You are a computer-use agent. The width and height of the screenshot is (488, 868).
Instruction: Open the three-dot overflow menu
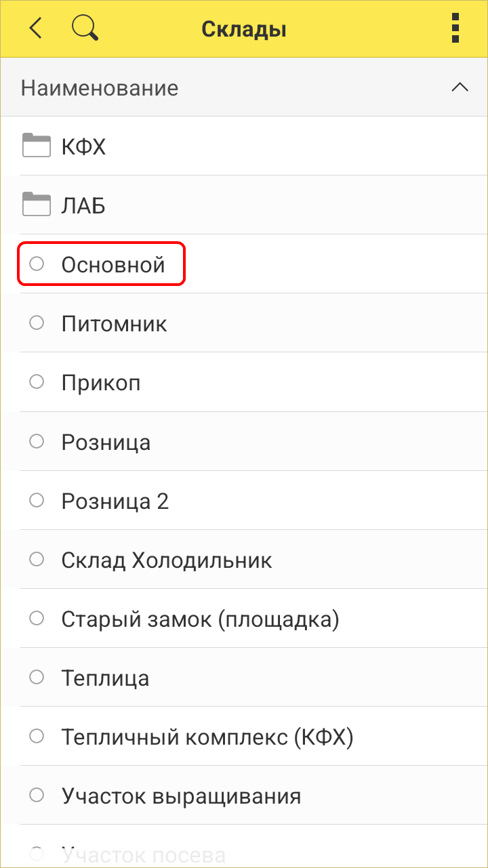coord(455,28)
